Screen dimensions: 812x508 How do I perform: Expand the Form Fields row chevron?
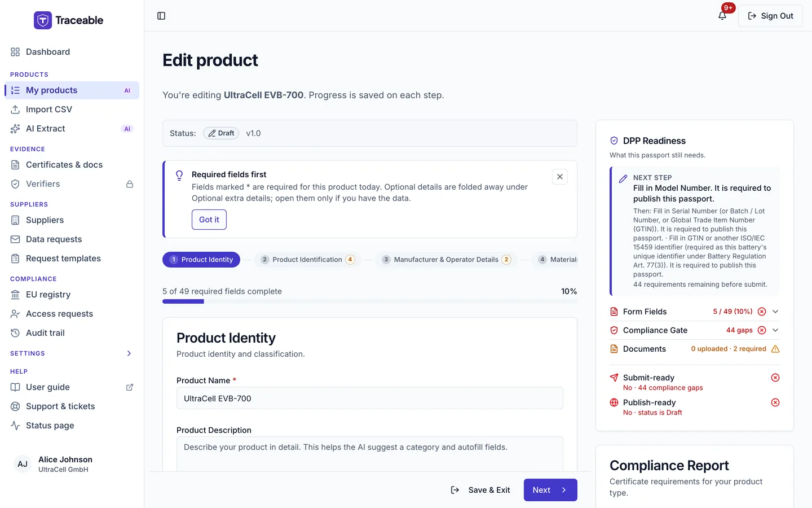(x=775, y=312)
